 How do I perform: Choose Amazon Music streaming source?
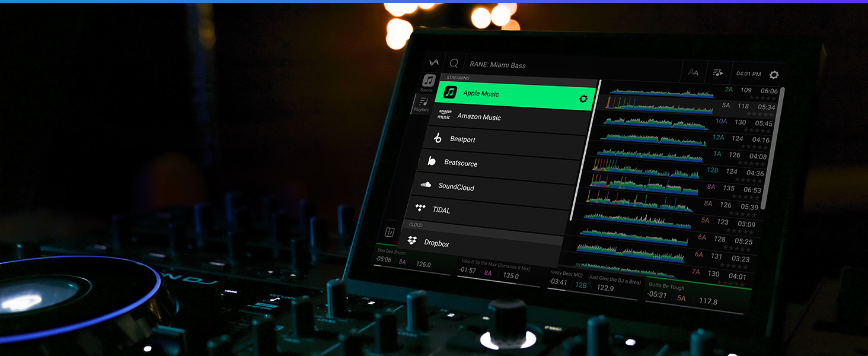pyautogui.click(x=509, y=118)
